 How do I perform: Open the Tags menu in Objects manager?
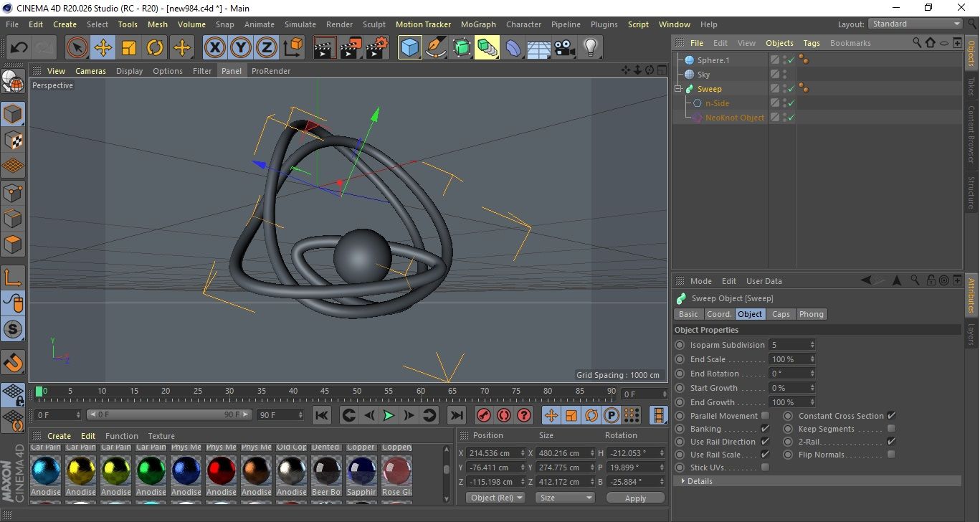coord(811,43)
